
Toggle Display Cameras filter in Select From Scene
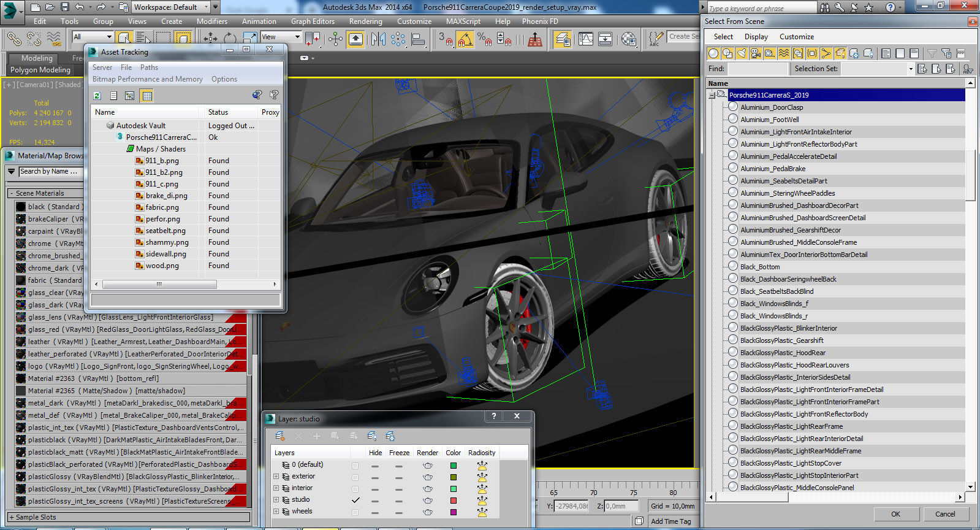(756, 53)
